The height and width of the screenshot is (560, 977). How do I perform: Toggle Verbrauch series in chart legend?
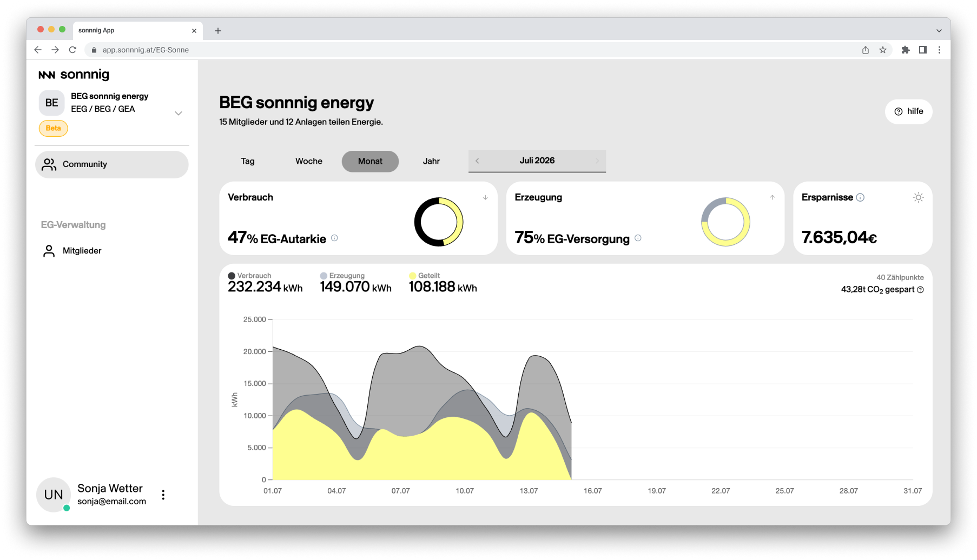click(x=249, y=276)
